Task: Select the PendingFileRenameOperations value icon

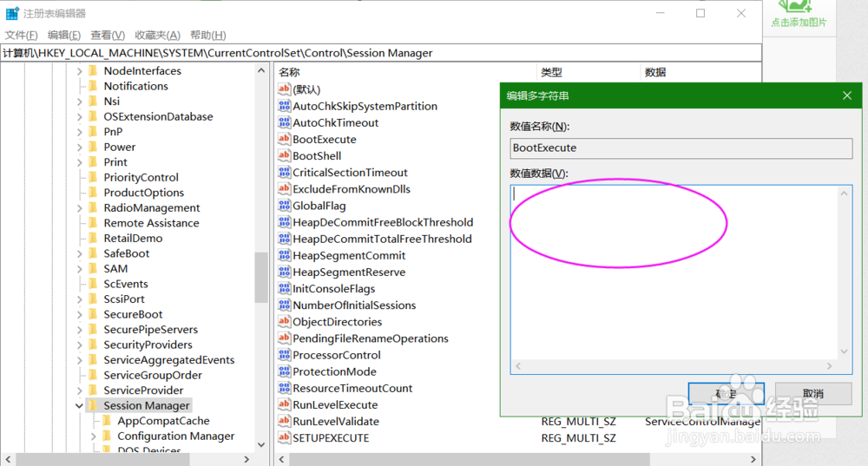Action: [284, 338]
